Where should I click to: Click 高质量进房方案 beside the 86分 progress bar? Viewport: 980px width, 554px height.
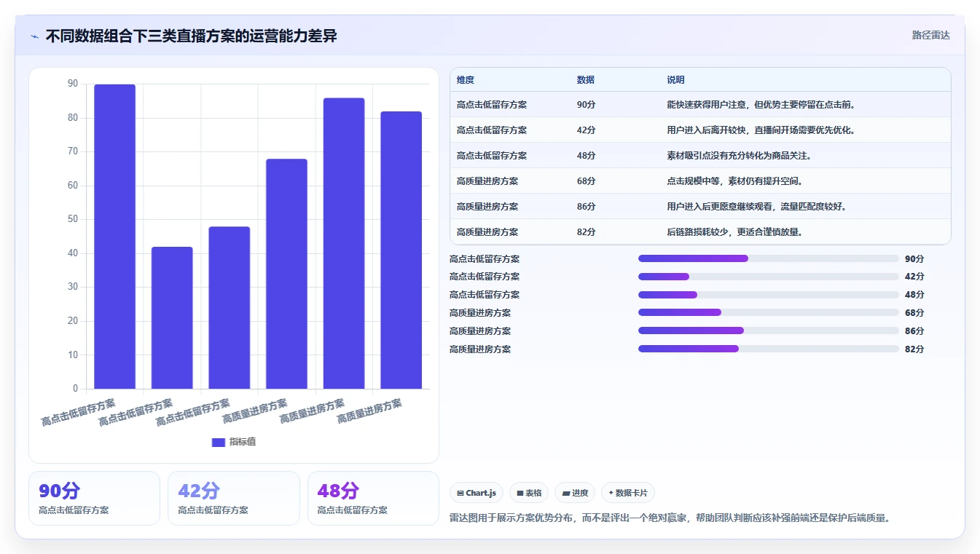click(480, 331)
